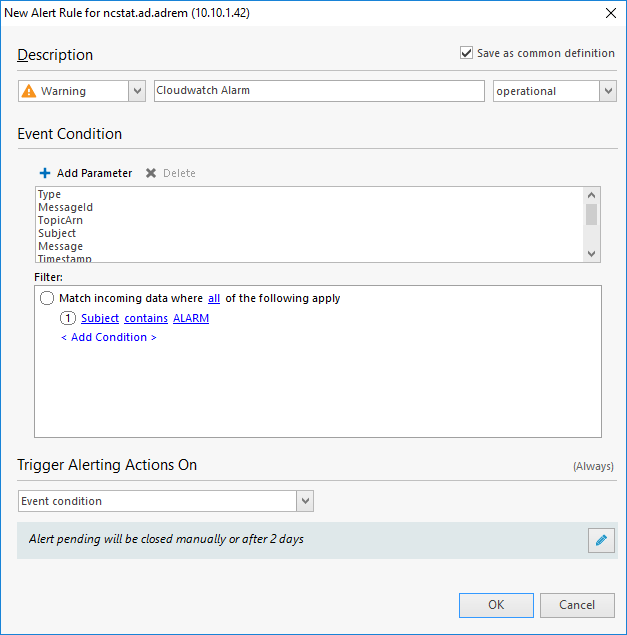Close the New Alert Rule dialog
This screenshot has width=627, height=635.
(x=610, y=13)
